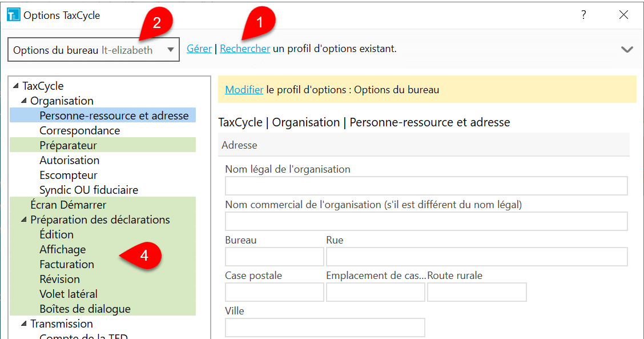Viewport: 644px width, 339px height.
Task: Select Correspondance in the options tree
Action: [80, 130]
